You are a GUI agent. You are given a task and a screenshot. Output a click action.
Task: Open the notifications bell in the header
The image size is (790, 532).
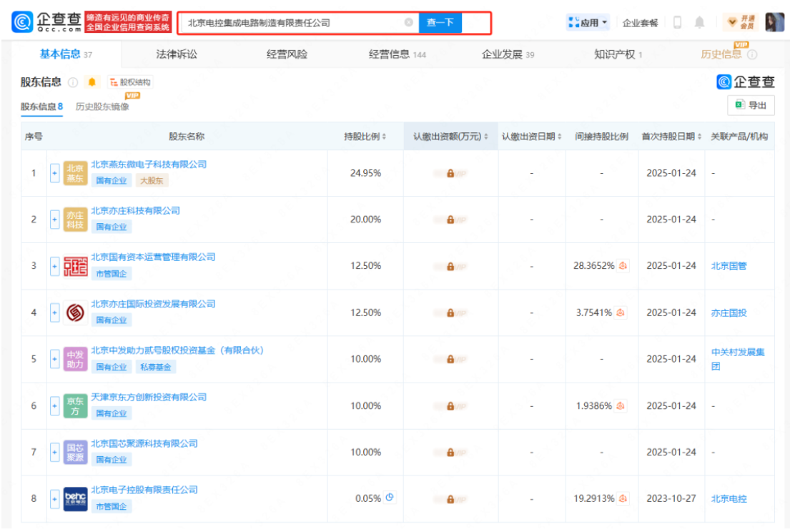click(699, 23)
